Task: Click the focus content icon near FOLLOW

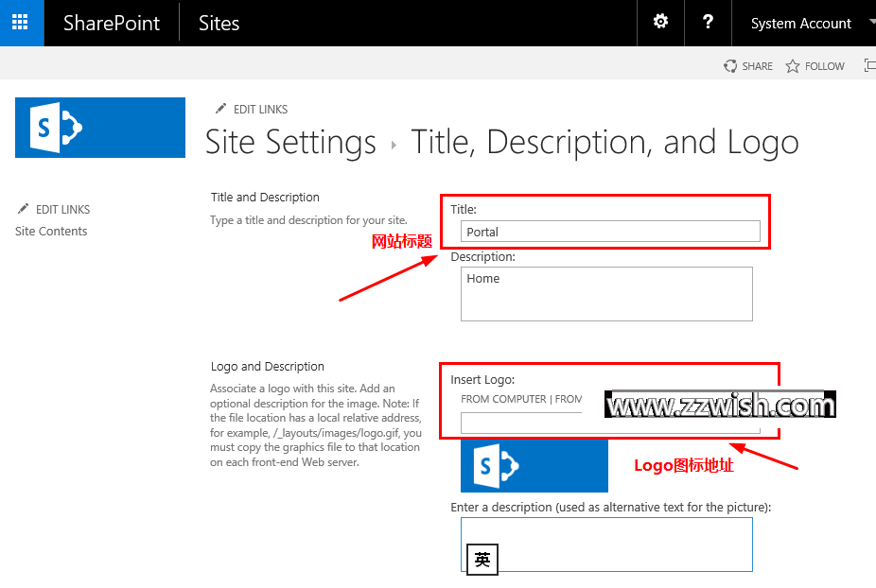Action: pyautogui.click(x=870, y=66)
